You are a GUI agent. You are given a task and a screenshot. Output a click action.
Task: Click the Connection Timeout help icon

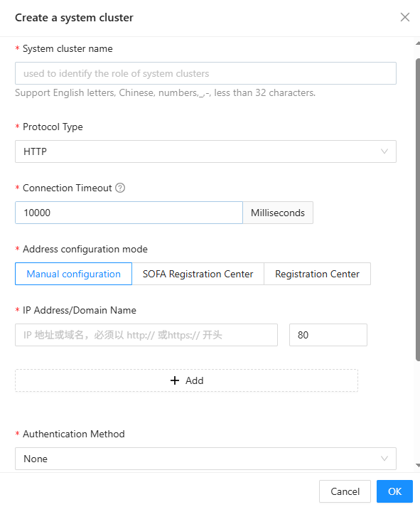tap(120, 188)
